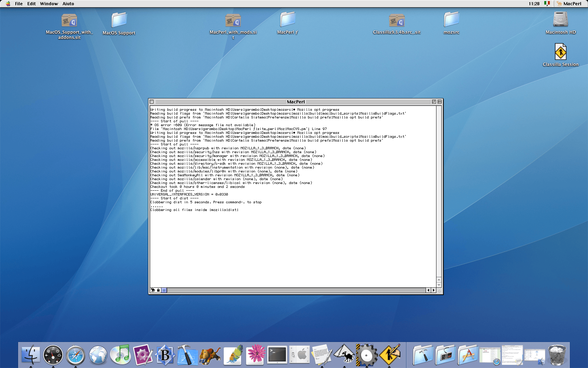Restore minimized Finder window thumbnail in Dock
This screenshot has height=368, width=588.
point(535,356)
